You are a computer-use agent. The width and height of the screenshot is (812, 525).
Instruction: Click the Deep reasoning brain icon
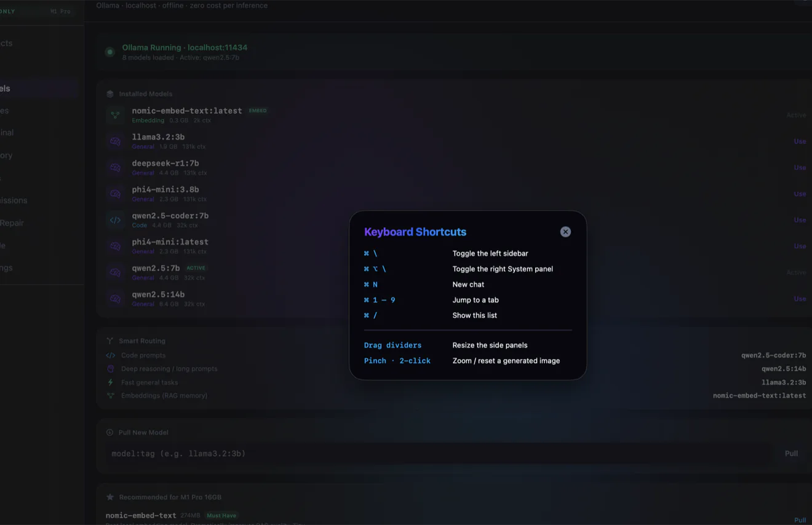pos(111,369)
